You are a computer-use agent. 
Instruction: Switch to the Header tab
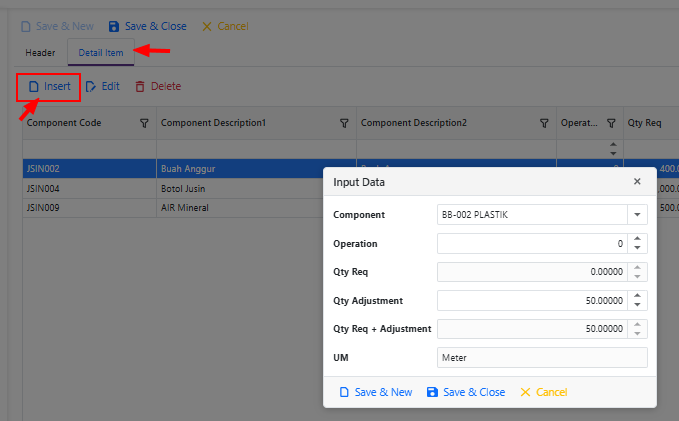coord(40,53)
